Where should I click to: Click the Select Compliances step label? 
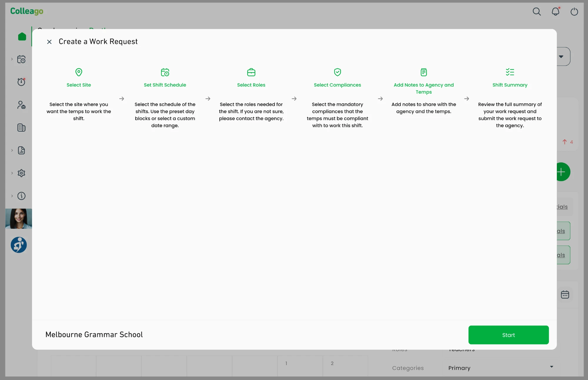tap(338, 85)
